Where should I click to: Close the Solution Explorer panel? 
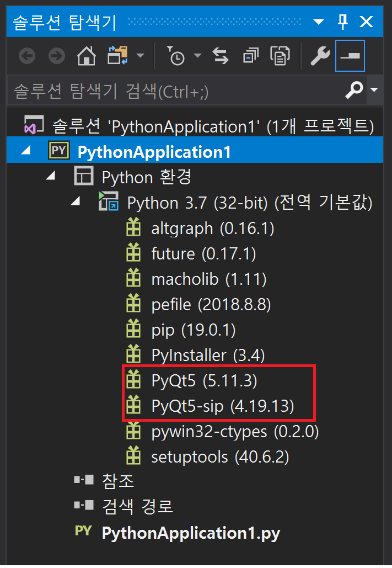point(366,22)
